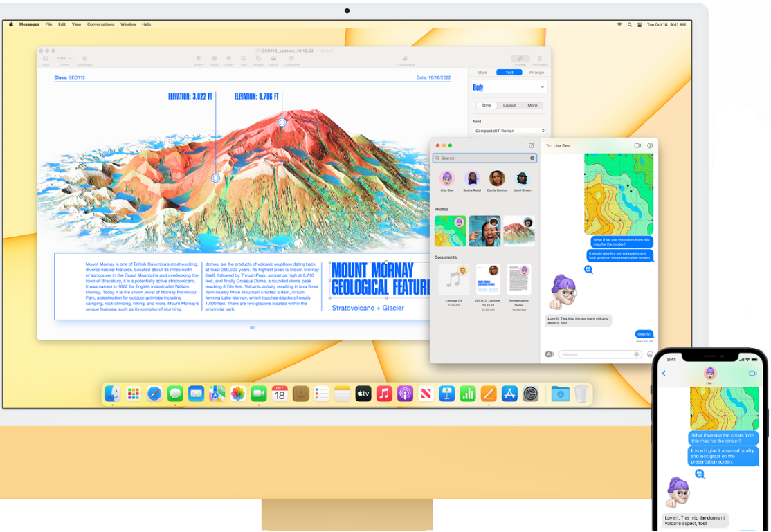Screen dimensions: 771x532
Task: Launch Podcasts from the Dock
Action: coord(405,394)
